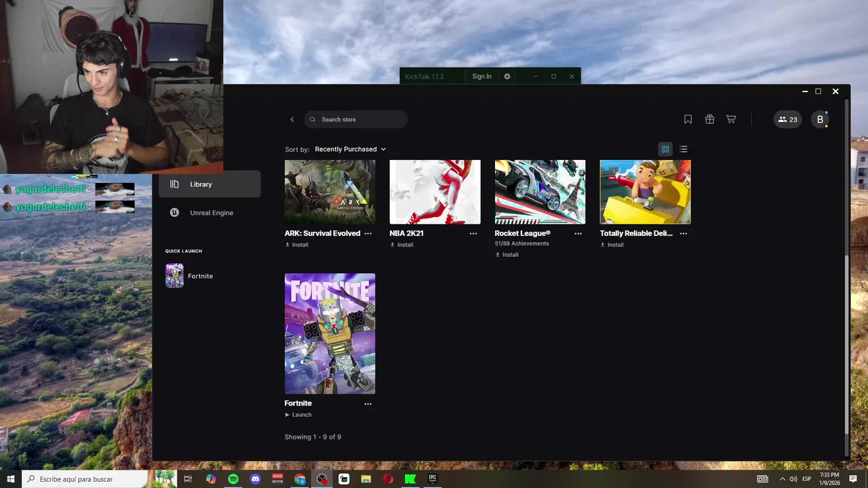Click the Rocket League title text
The image size is (868, 488).
pyautogui.click(x=522, y=233)
